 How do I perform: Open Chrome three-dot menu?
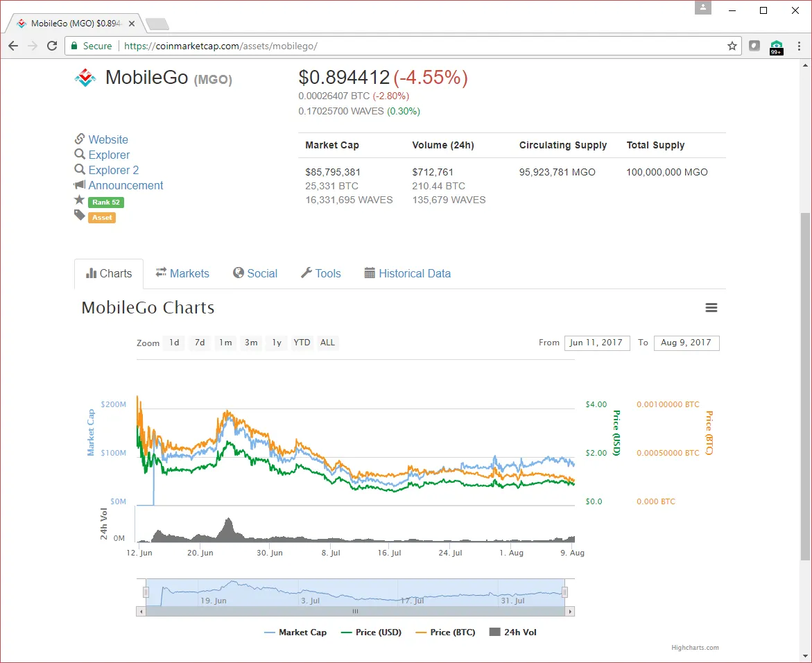[x=799, y=46]
